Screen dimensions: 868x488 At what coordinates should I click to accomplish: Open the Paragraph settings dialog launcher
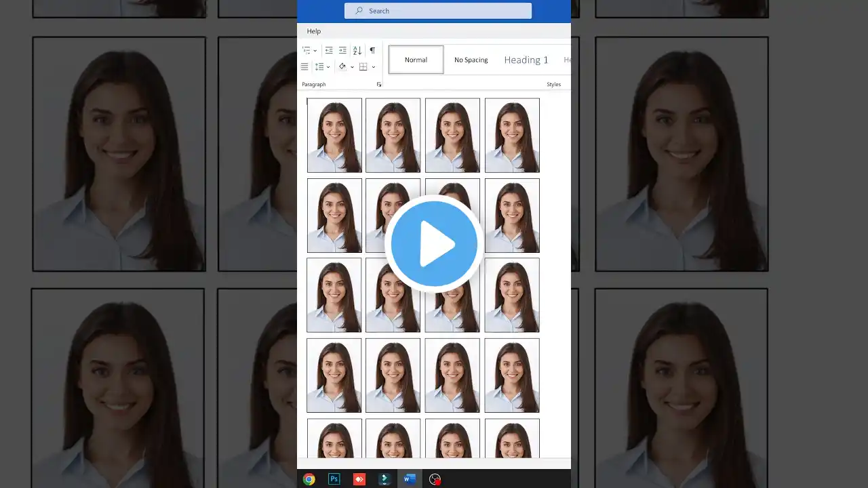pyautogui.click(x=378, y=85)
